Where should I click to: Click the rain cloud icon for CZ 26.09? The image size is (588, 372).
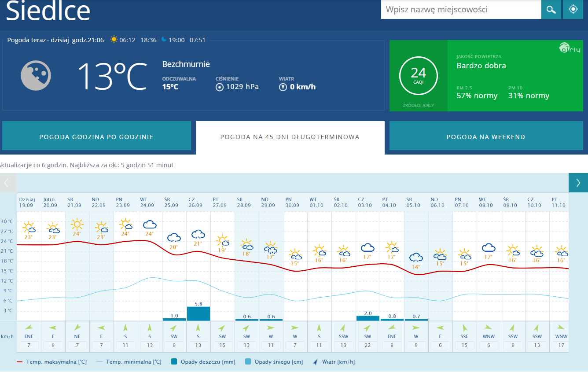point(198,235)
